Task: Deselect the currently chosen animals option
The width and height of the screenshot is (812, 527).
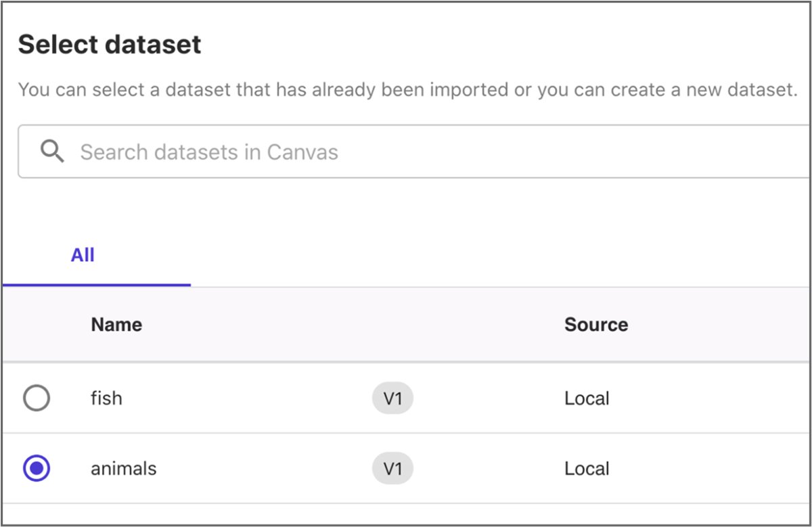Action: pyautogui.click(x=37, y=468)
